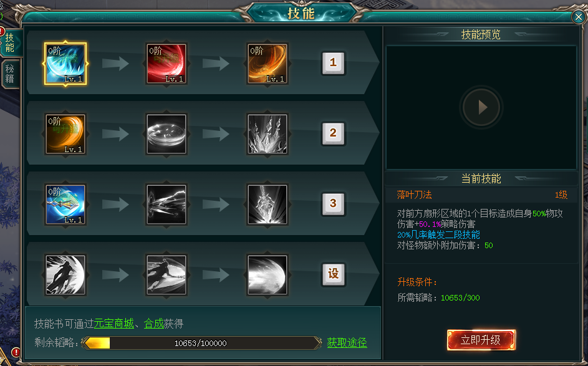Screen dimensions: 588x366
Task: Switch to the 秘籍 side tab
Action: pyautogui.click(x=10, y=74)
